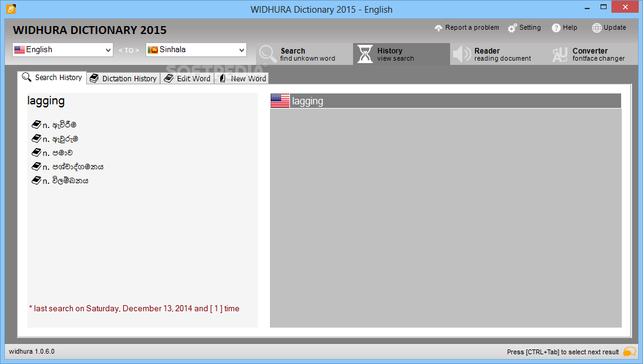Minimize the WIDHURA Dictionary window

click(x=587, y=7)
